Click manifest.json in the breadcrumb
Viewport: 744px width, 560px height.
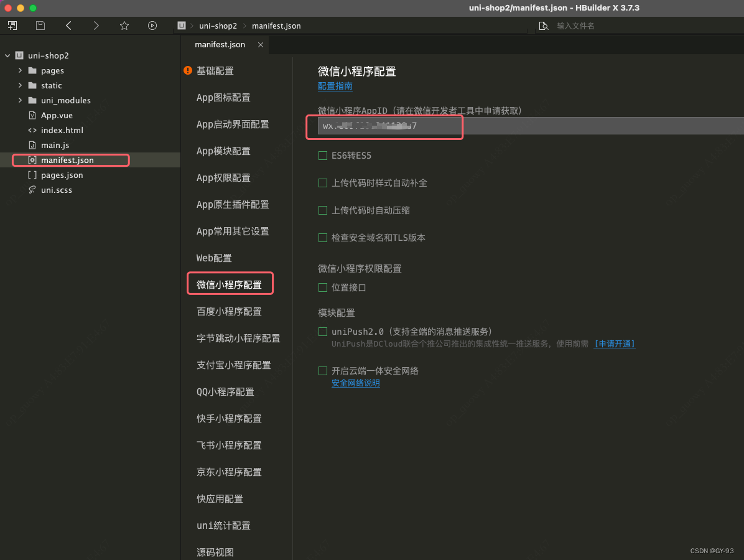coord(276,26)
